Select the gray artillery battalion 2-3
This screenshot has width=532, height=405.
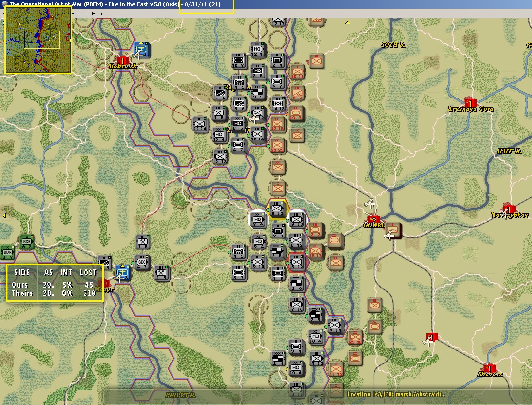click(278, 231)
